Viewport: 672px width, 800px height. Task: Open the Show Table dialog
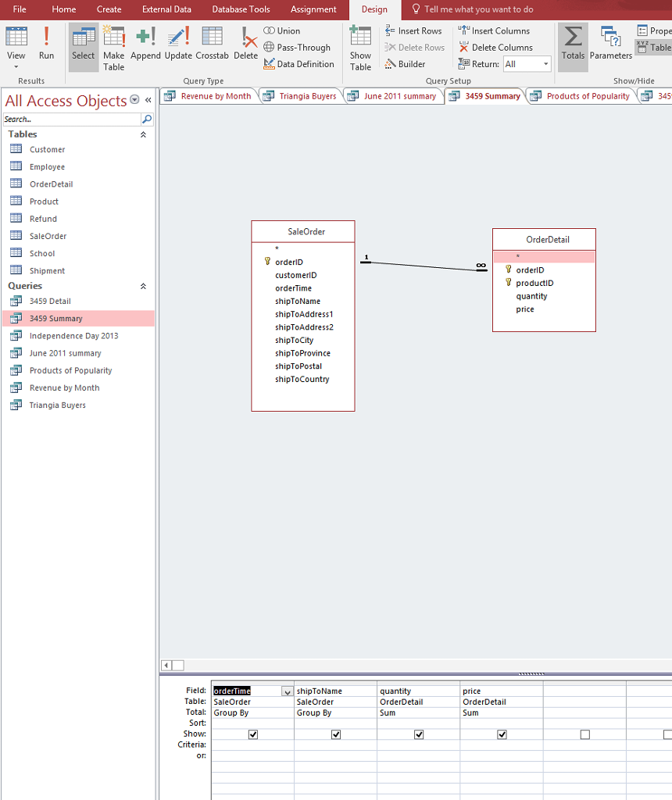coord(360,48)
